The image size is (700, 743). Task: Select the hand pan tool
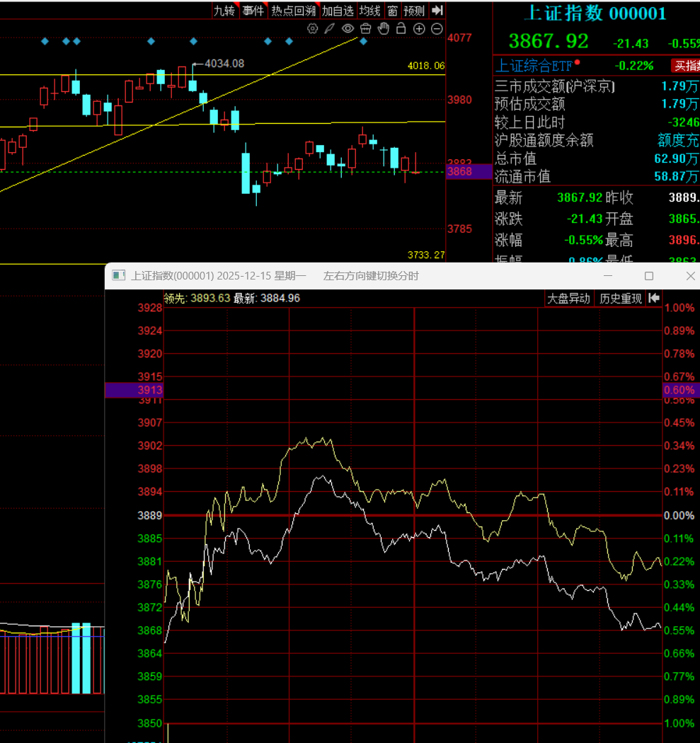pos(384,28)
